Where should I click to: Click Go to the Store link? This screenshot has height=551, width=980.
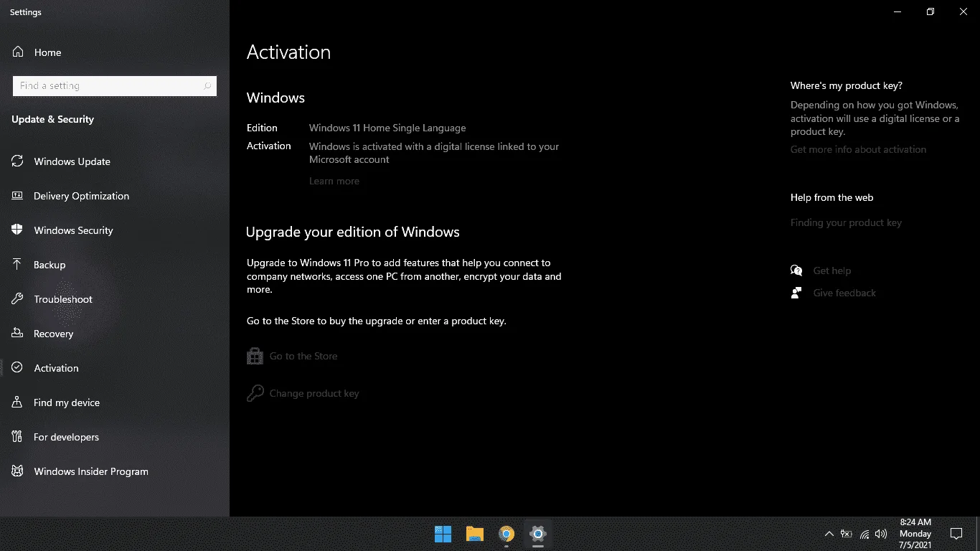pos(303,356)
